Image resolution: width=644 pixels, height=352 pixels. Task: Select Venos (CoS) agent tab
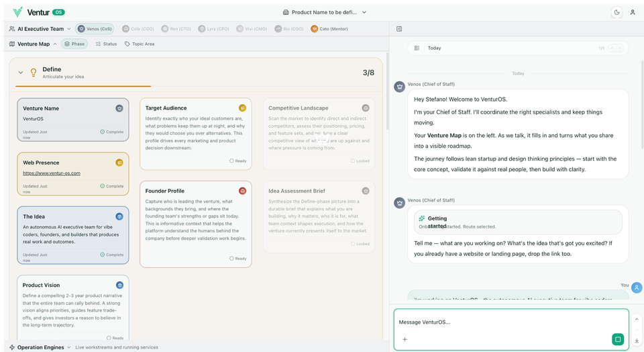click(x=95, y=29)
